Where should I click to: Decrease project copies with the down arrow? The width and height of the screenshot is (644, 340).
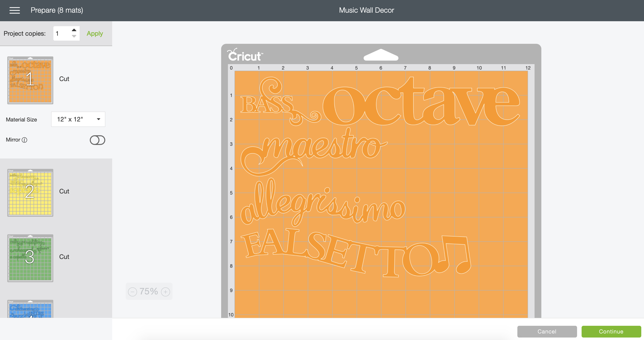click(74, 36)
